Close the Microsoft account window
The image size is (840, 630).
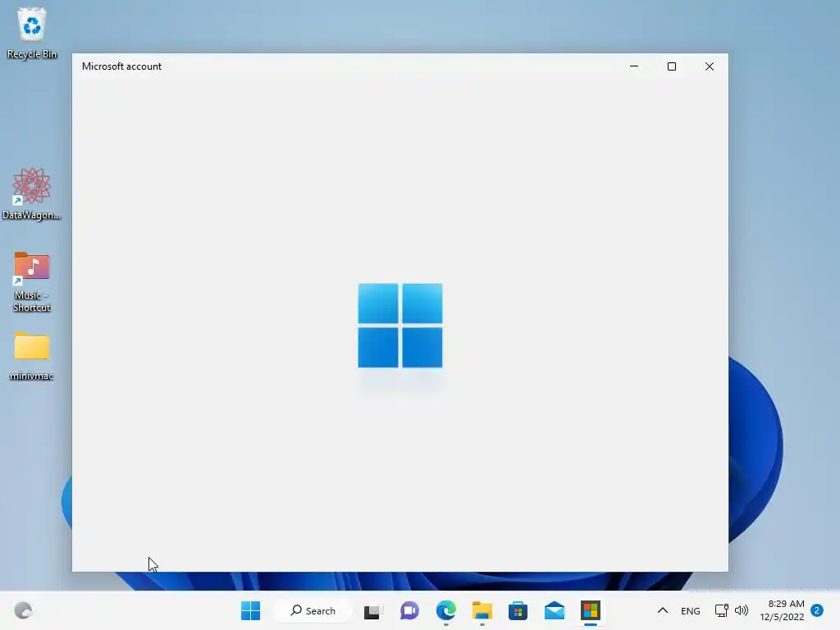[710, 66]
